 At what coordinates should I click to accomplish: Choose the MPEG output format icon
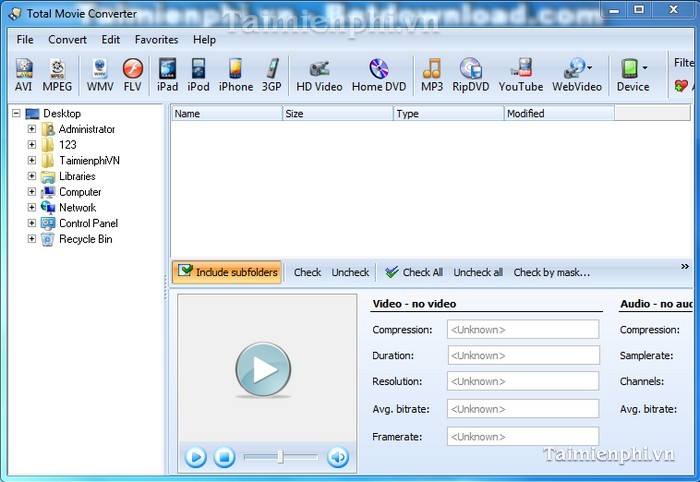[x=57, y=75]
